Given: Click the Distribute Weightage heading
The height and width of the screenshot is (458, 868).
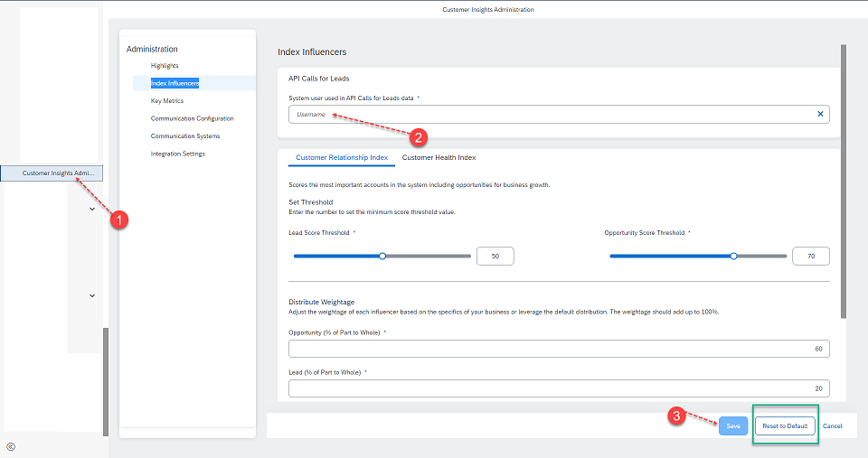Looking at the screenshot, I should point(321,302).
